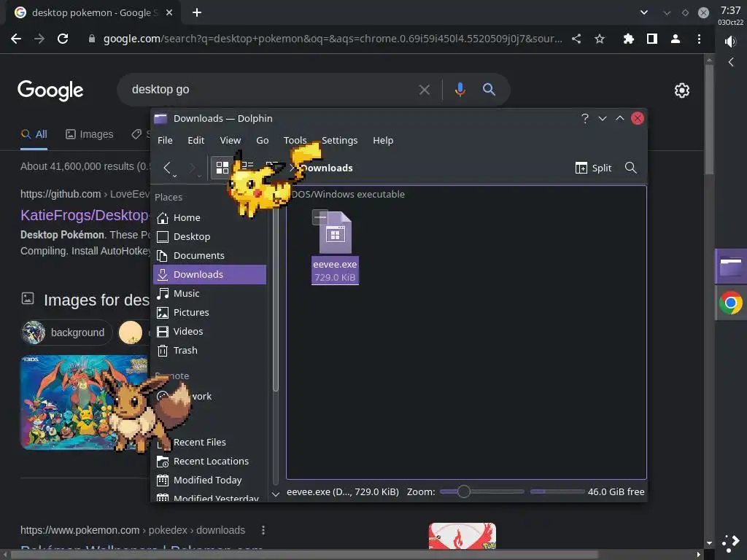Open Chrome tab search dropdown arrow
Viewport: 747px width, 560px height.
pyautogui.click(x=644, y=12)
